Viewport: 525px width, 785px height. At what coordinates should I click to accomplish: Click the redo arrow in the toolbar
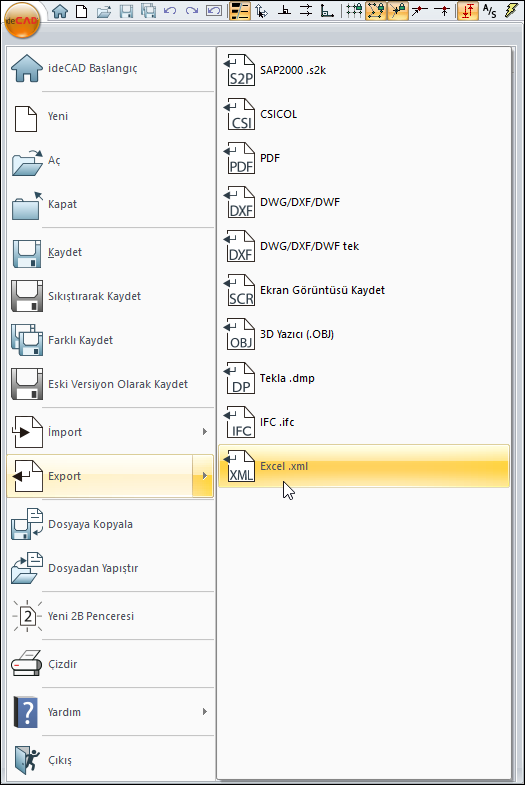click(192, 11)
